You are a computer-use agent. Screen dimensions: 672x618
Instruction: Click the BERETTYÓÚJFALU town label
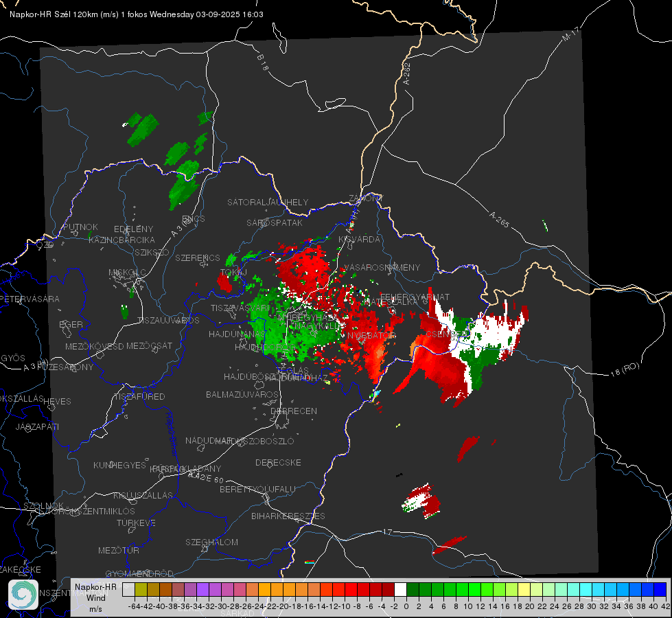(x=257, y=489)
